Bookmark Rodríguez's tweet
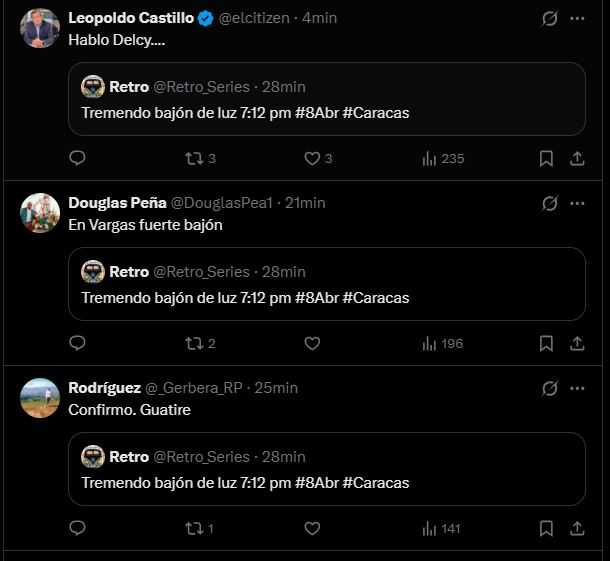Viewport: 610px width, 561px height. [546, 528]
